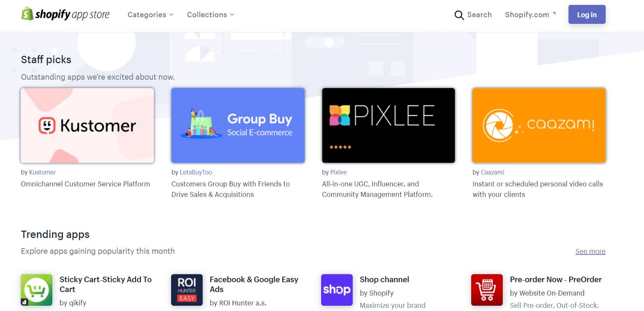Expand the Categories dropdown menu

[151, 15]
